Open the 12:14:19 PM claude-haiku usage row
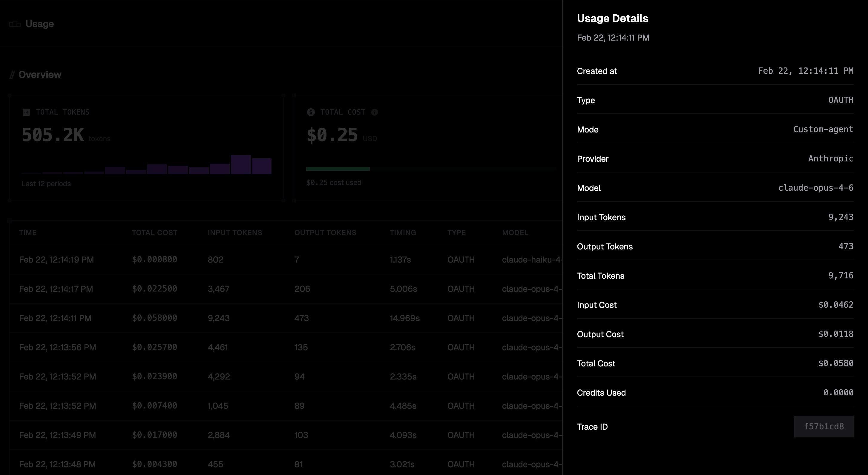868x475 pixels. pos(56,260)
